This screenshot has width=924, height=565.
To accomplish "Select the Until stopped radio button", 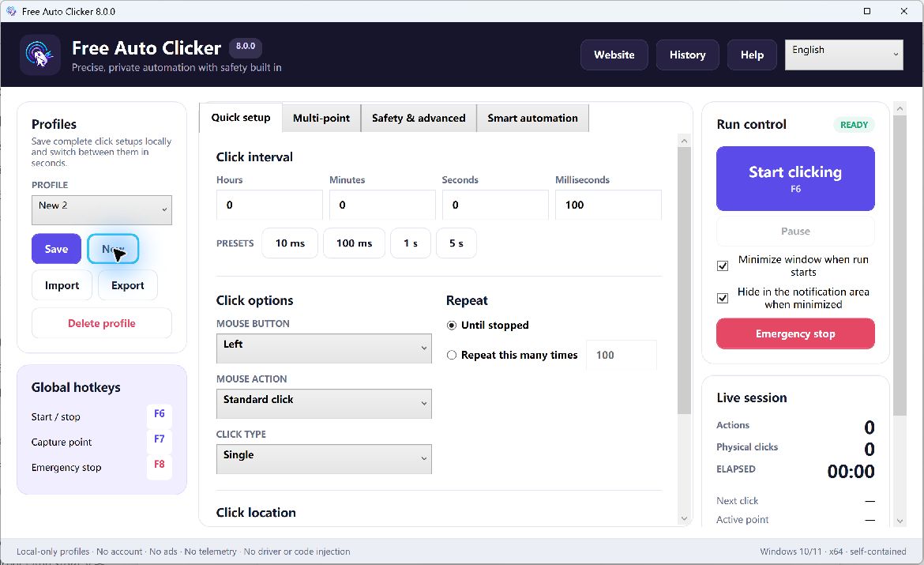I will [x=452, y=326].
